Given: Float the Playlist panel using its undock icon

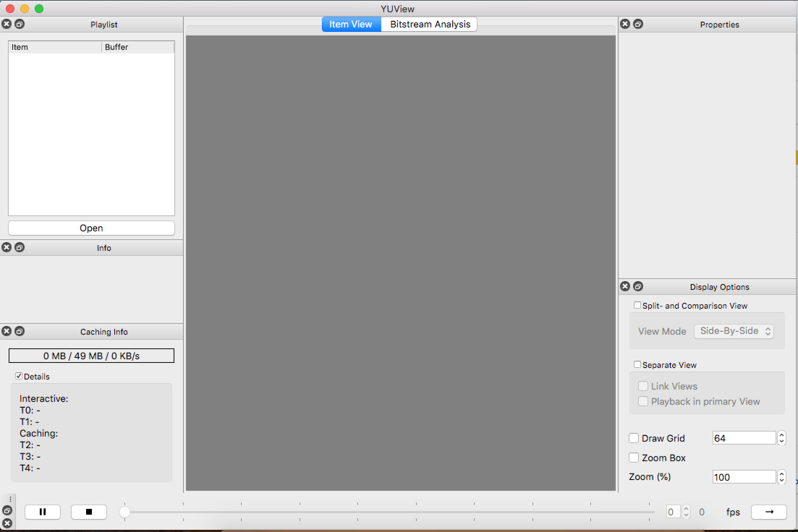Looking at the screenshot, I should click(x=20, y=23).
